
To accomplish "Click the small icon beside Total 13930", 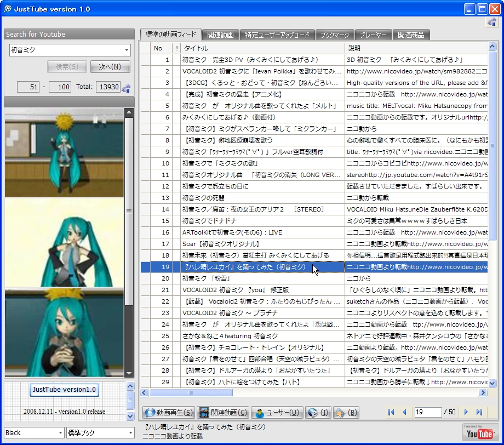I will [127, 88].
